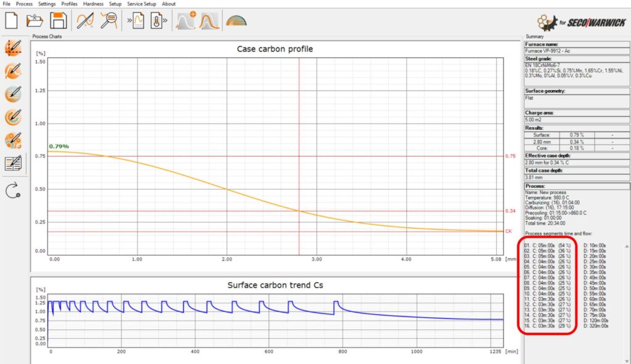Screen dimensions: 631x364
Task: Open the Hardness menu
Action: click(93, 4)
